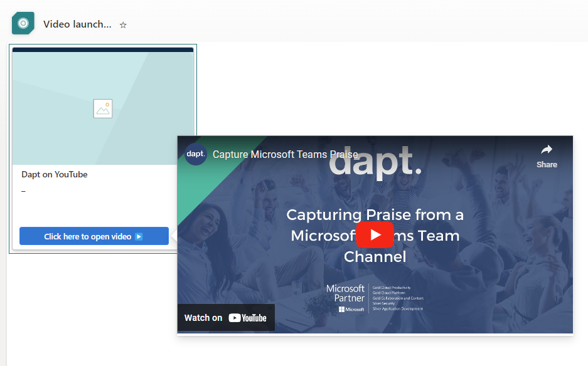This screenshot has height=366, width=588.
Task: Select "Dapt on YouTube" card title
Action: [x=55, y=175]
